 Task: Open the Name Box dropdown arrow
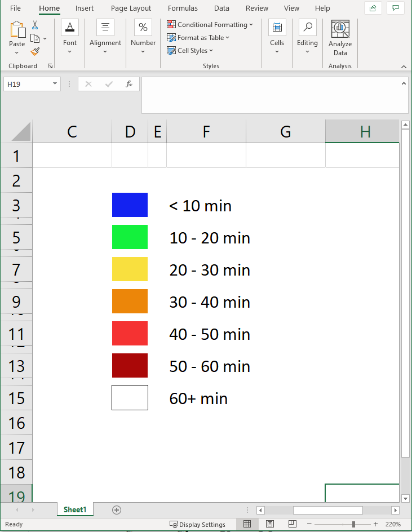pyautogui.click(x=55, y=84)
